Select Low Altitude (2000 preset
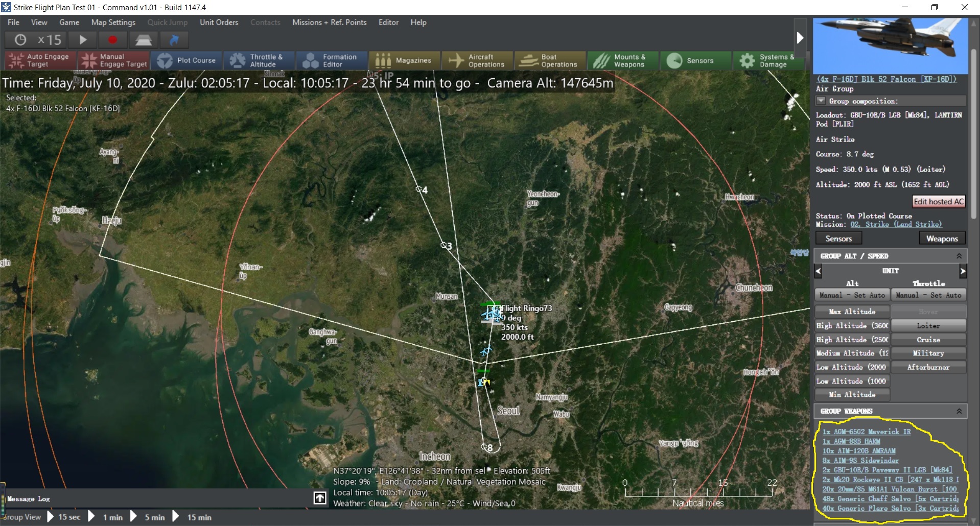 (x=852, y=367)
